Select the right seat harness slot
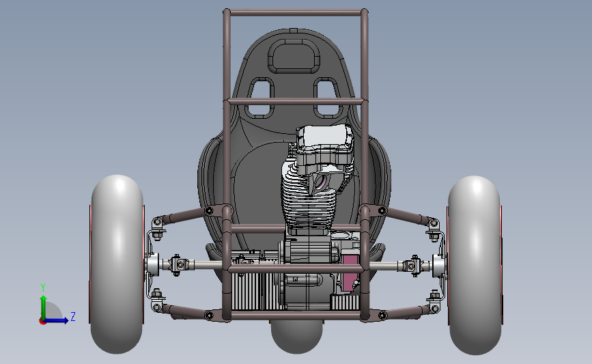This screenshot has height=364, width=592. (327, 98)
